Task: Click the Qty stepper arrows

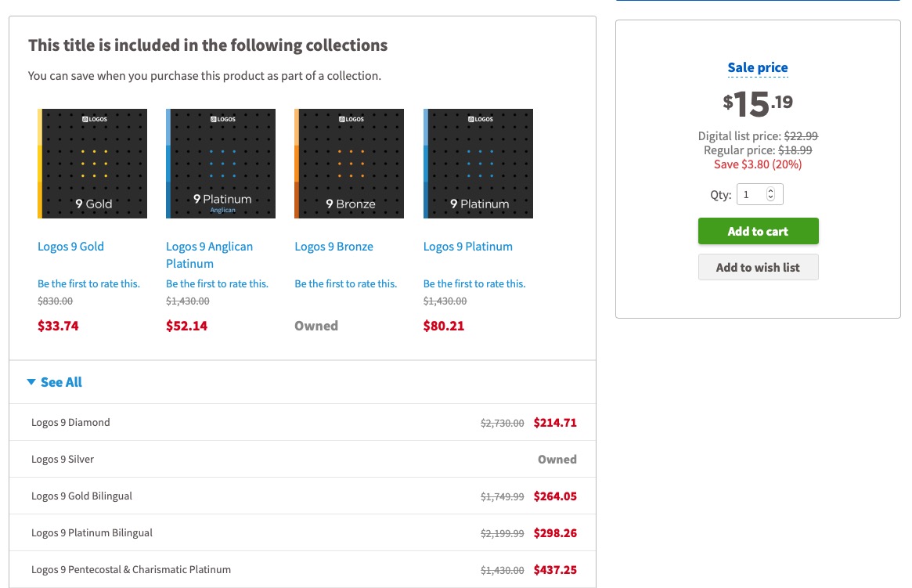Action: click(x=770, y=194)
